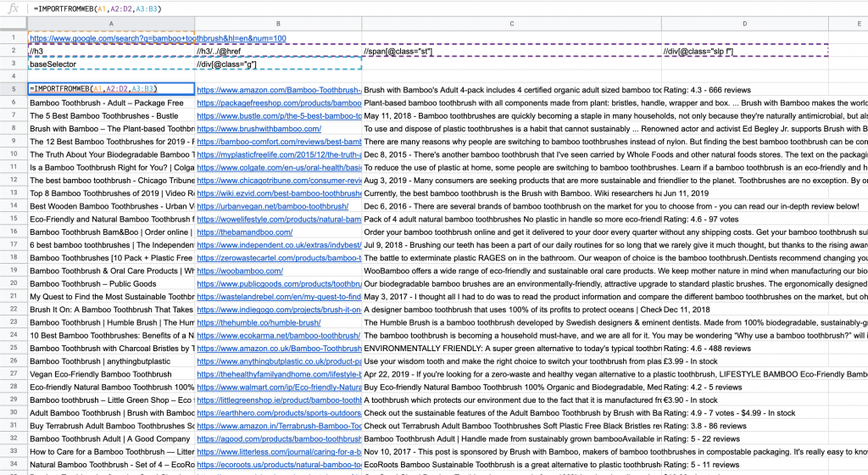Open the woobamboo.com link
Image resolution: width=868 pixels, height=475 pixels.
240,271
